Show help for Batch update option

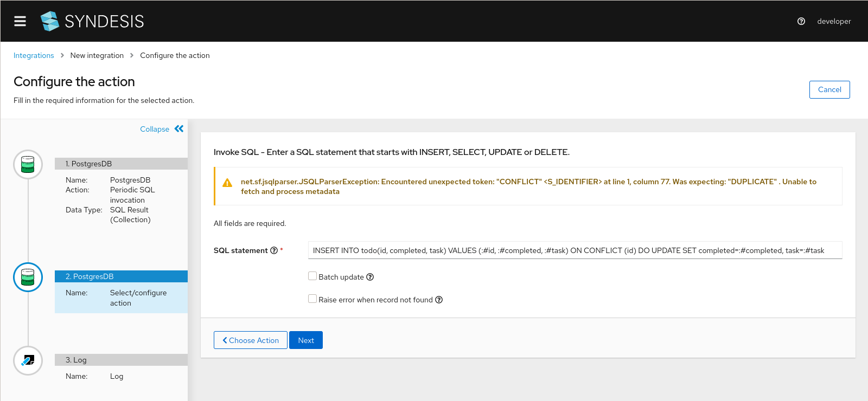[370, 277]
